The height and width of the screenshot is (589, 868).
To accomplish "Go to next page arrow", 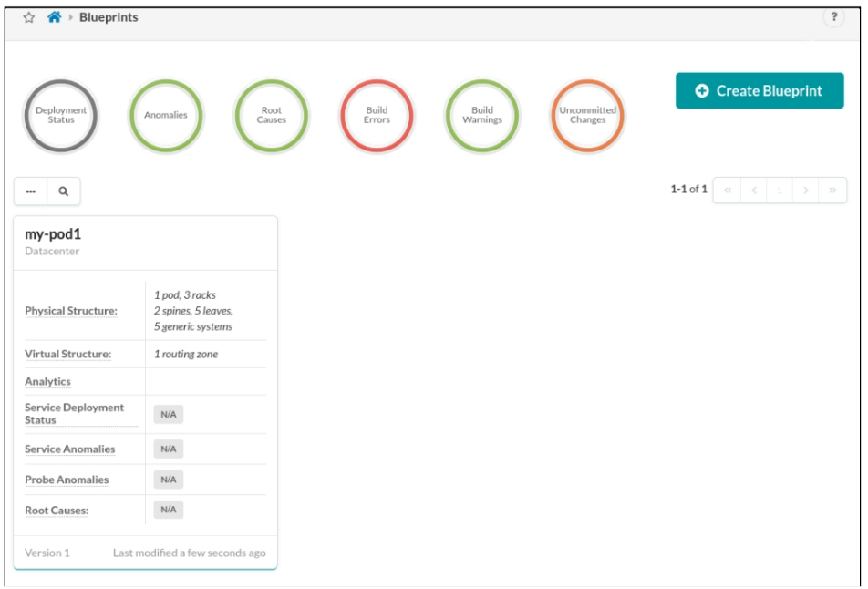I will pos(806,190).
